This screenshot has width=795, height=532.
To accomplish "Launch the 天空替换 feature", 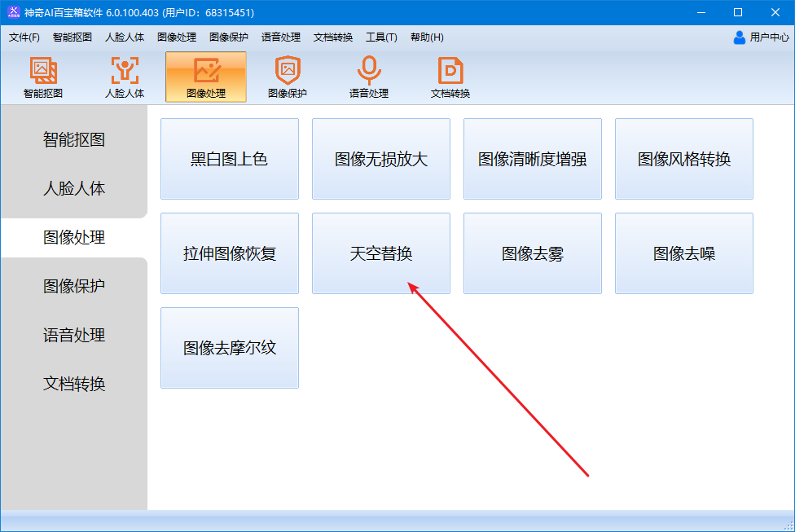I will point(381,253).
